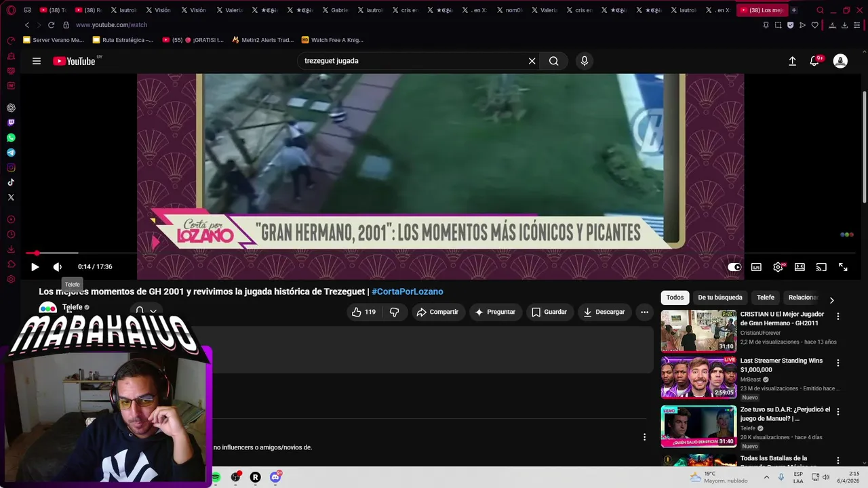Share the video via Compartir
This screenshot has height=488, width=868.
(x=437, y=312)
